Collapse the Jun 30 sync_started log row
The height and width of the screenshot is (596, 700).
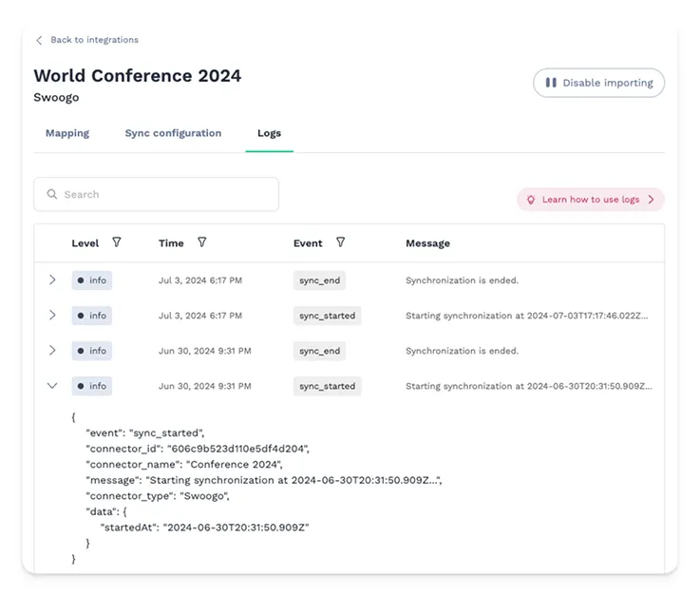(52, 386)
